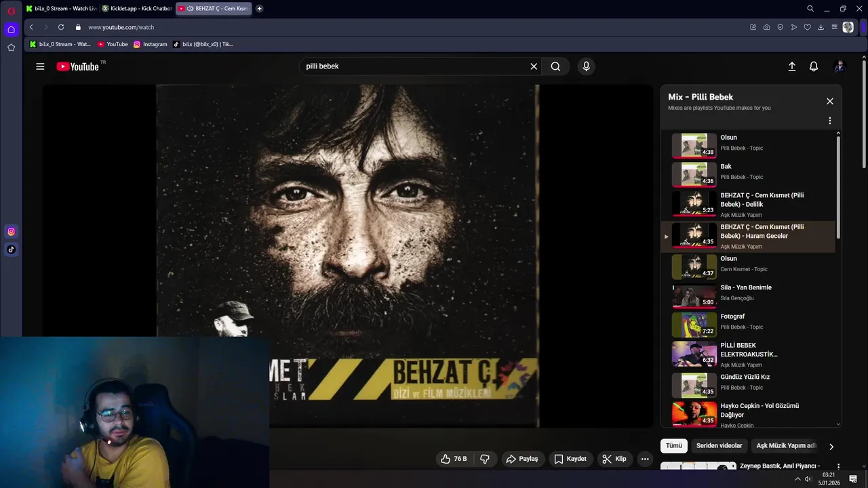
Task: Open the Mix playlist three-dot options
Action: [x=829, y=121]
